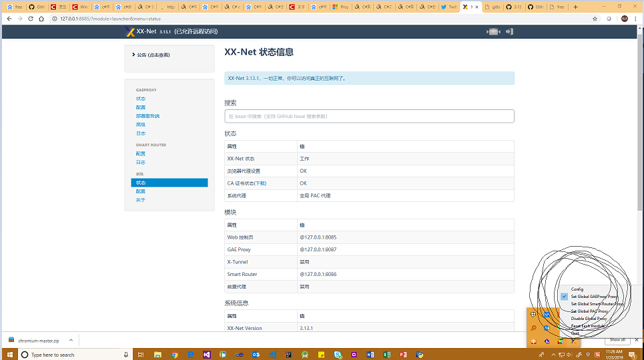Open a new browser tab with the plus button

click(x=575, y=7)
